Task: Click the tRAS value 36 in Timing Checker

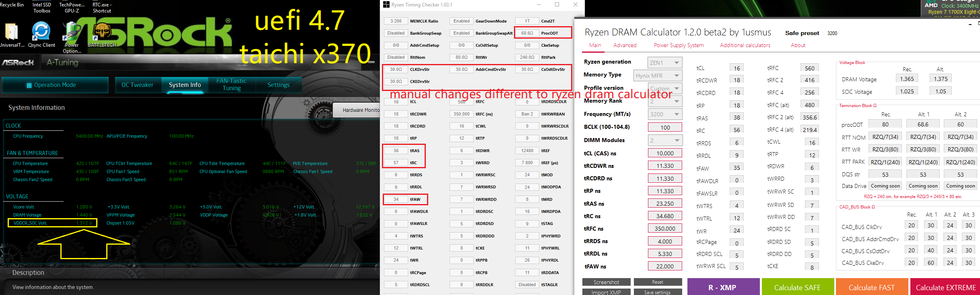Action: 396,151
